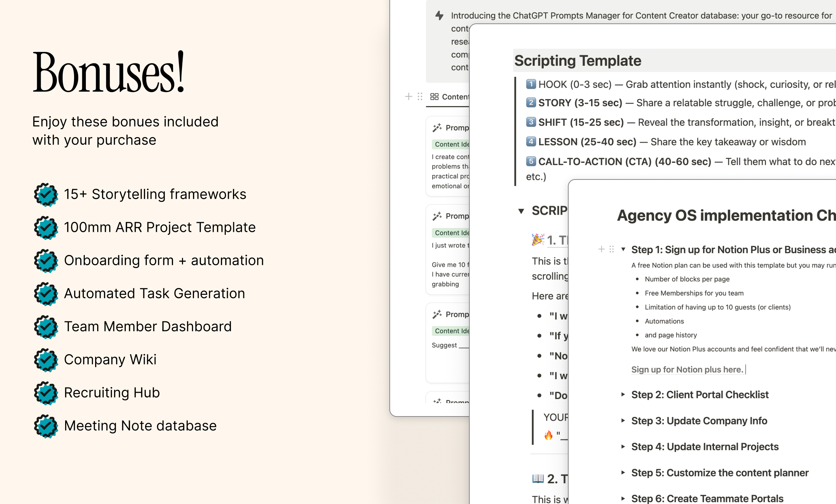Click the lightning bolt callout icon
The width and height of the screenshot is (836, 504).
pyautogui.click(x=439, y=16)
